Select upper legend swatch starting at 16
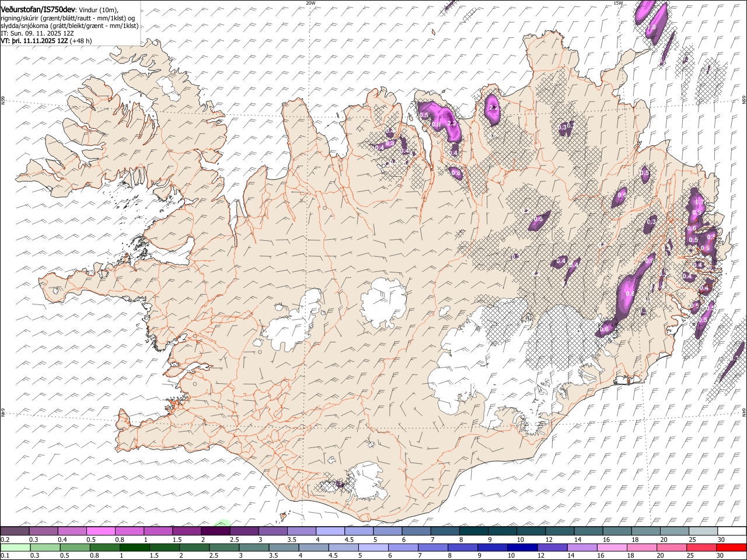Image resolution: width=747 pixels, height=560 pixels. [x=617, y=531]
